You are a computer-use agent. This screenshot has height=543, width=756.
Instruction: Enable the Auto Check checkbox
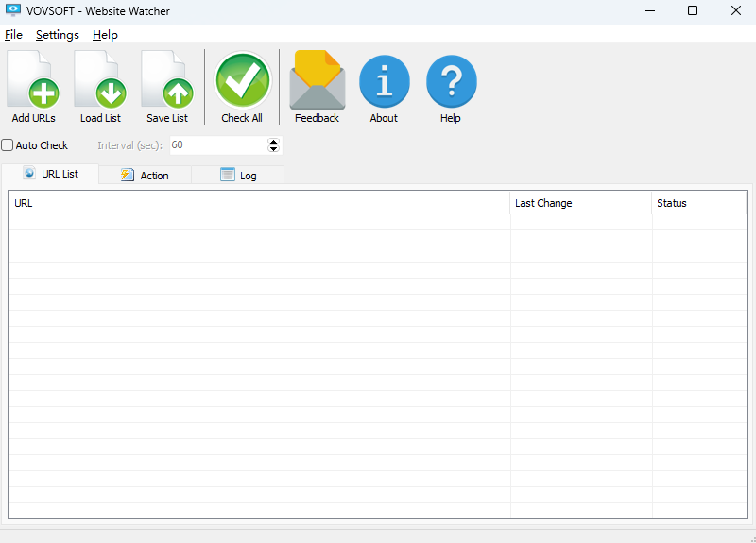coord(8,145)
